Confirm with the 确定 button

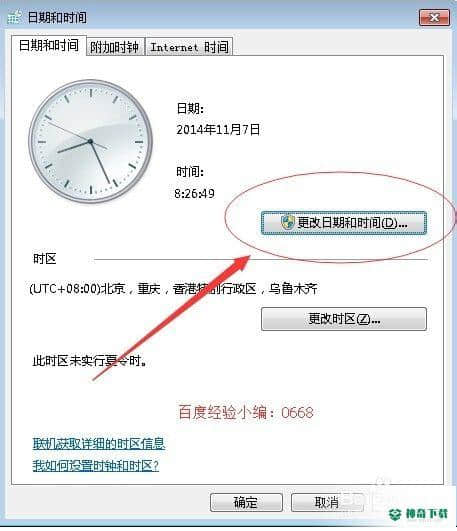246,502
